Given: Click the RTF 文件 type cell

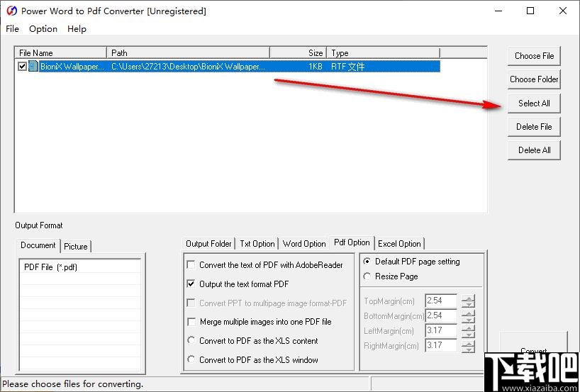Looking at the screenshot, I should [347, 67].
